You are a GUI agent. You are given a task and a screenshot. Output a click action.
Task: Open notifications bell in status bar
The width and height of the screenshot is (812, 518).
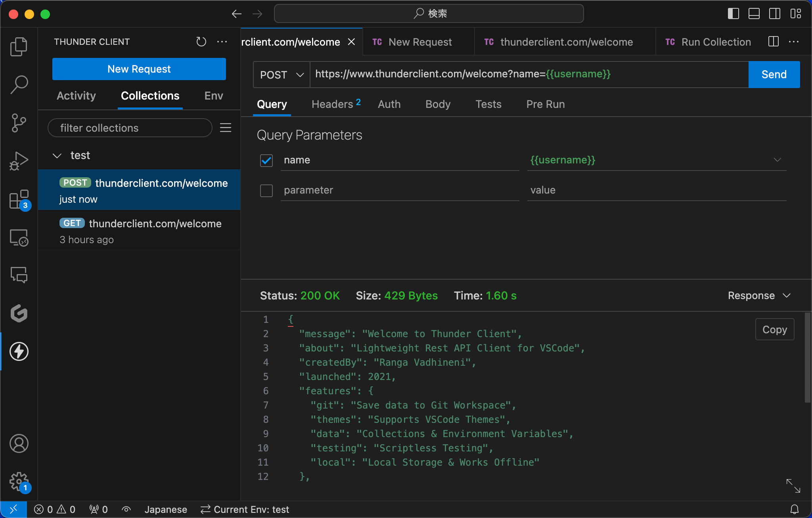pos(795,509)
